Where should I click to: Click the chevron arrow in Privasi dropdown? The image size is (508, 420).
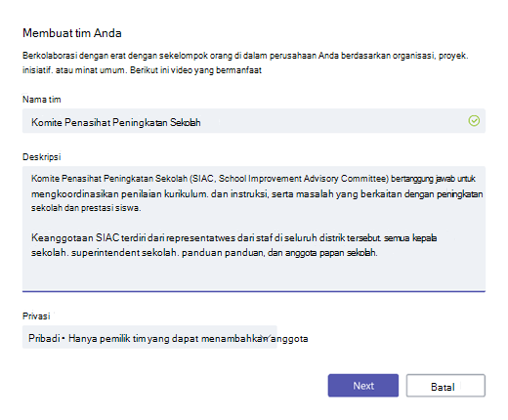pos(267,337)
